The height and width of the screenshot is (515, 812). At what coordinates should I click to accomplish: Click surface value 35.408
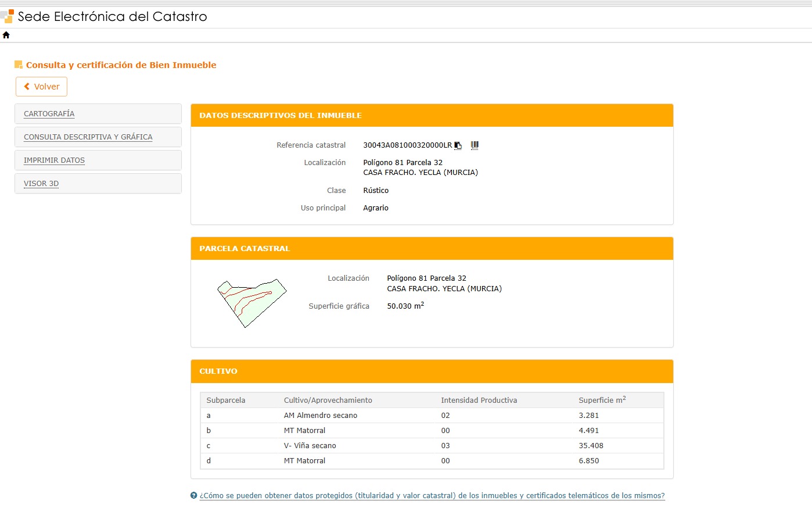(x=591, y=446)
